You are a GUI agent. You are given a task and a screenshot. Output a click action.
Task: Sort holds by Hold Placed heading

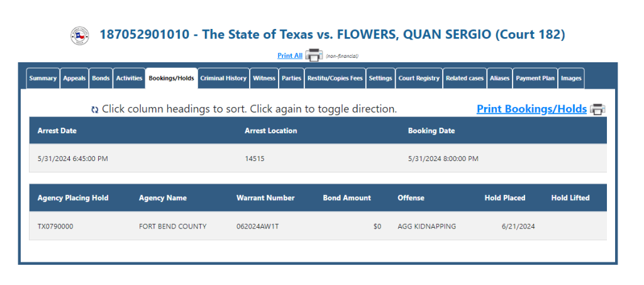coord(504,198)
